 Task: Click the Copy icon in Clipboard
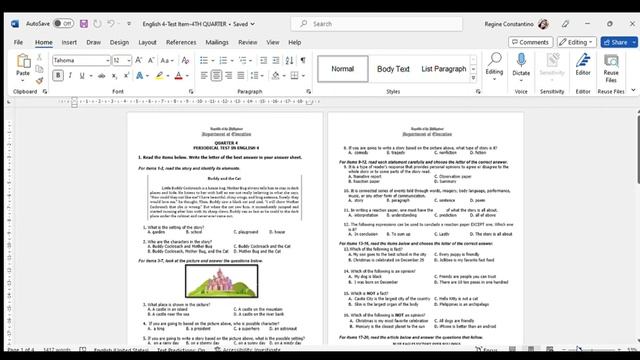point(40,69)
